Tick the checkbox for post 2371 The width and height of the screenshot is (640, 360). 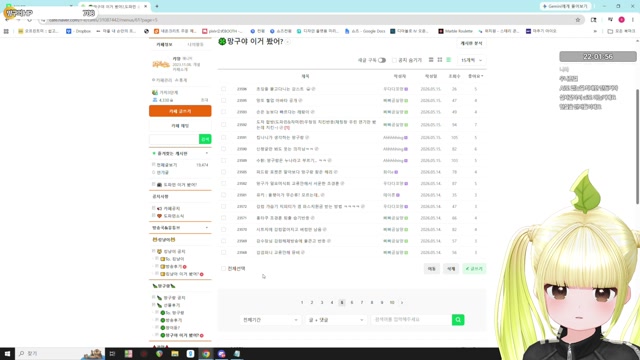pyautogui.click(x=223, y=218)
